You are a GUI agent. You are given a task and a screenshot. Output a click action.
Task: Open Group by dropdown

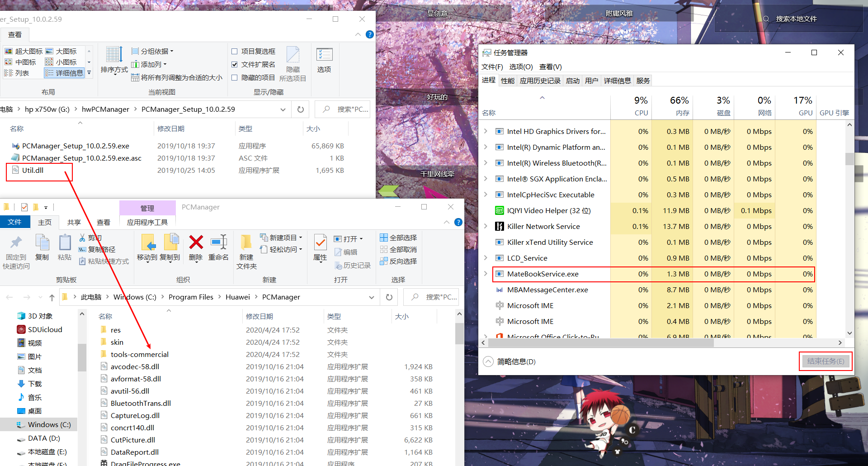[152, 51]
